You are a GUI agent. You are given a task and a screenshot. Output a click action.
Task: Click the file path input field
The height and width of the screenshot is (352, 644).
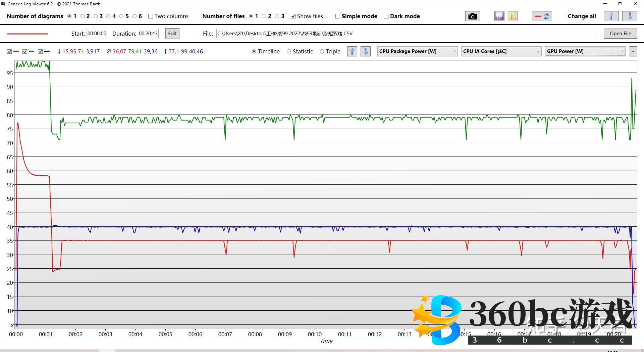point(406,34)
